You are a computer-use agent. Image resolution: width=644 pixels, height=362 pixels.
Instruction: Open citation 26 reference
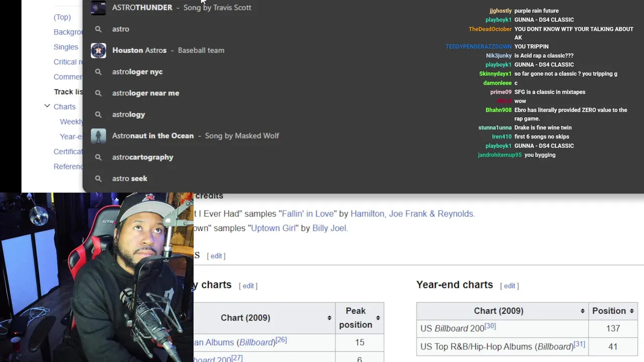pos(281,340)
